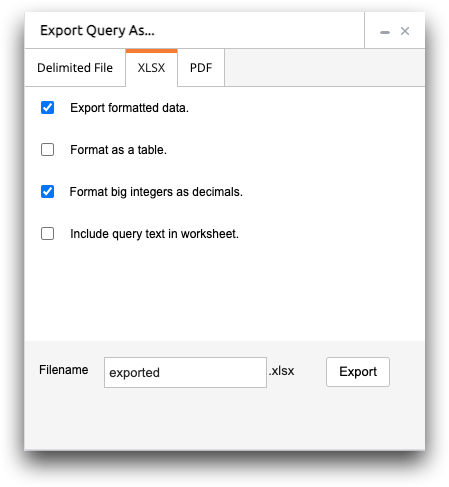Tick Include query text in worksheet checkbox
The image size is (449, 487).
47,234
